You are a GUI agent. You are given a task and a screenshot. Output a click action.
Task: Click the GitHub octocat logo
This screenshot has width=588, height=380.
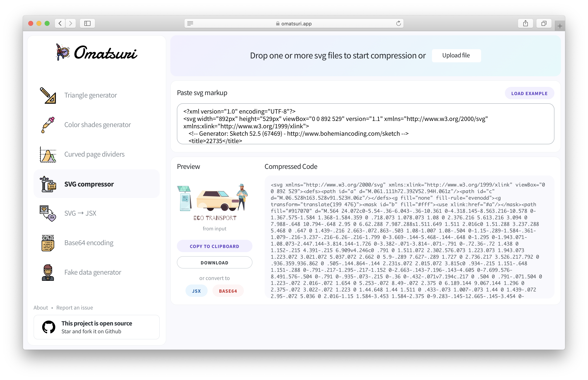49,327
